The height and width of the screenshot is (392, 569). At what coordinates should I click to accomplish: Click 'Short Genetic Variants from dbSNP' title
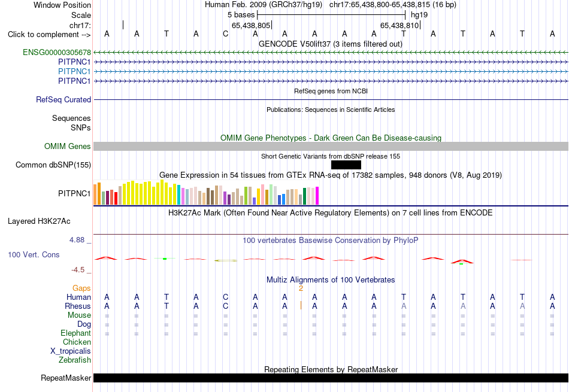point(331,156)
